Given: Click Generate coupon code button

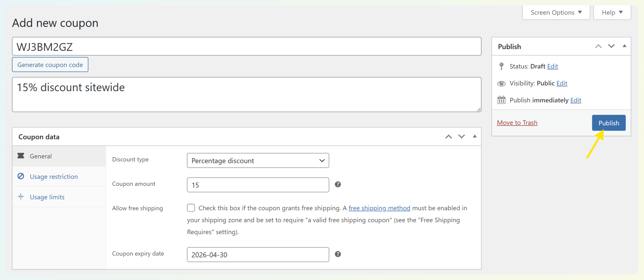Looking at the screenshot, I should (x=50, y=65).
